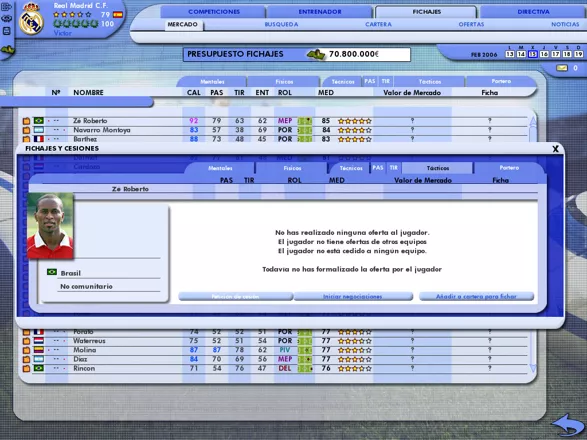Click folder icon in Zé Roberto row

coord(26,121)
